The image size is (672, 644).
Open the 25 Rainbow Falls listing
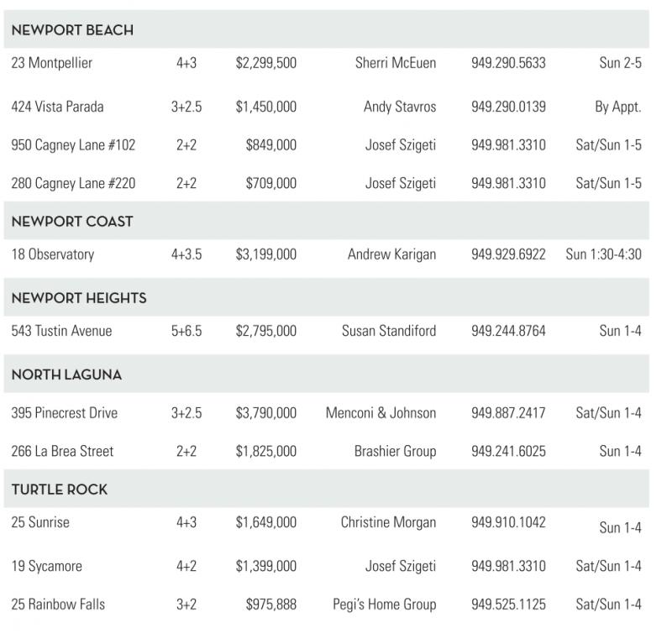point(58,604)
